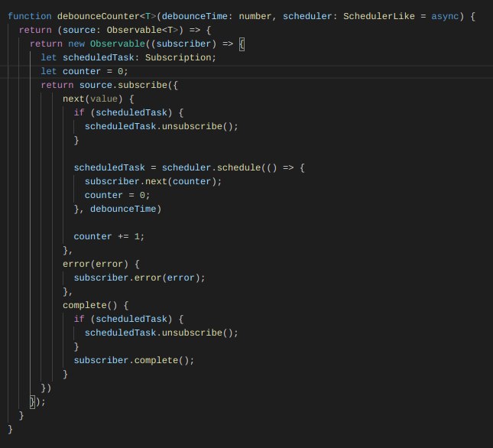The height and width of the screenshot is (448, 493).
Task: Click the debounceTime parameter in signature
Action: point(195,16)
